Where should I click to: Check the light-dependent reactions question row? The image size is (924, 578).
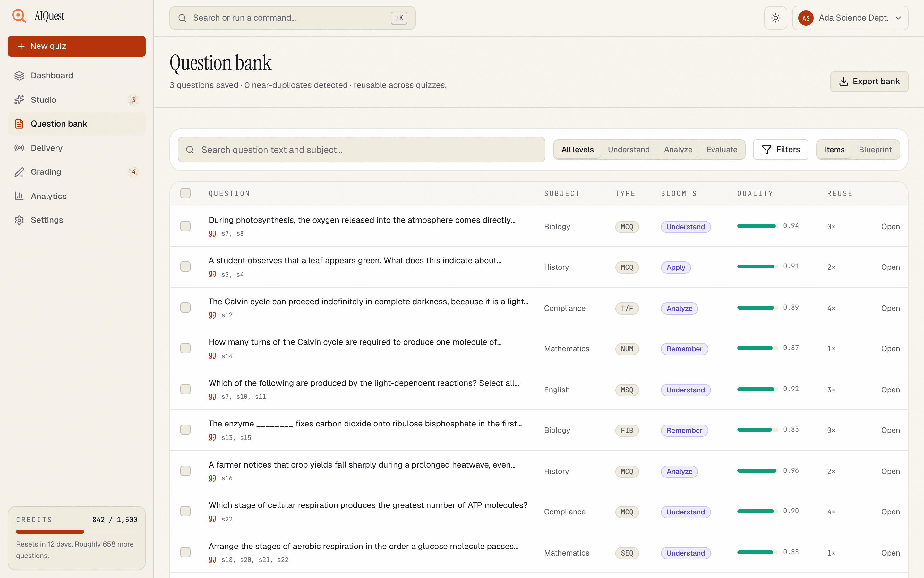[x=185, y=389]
